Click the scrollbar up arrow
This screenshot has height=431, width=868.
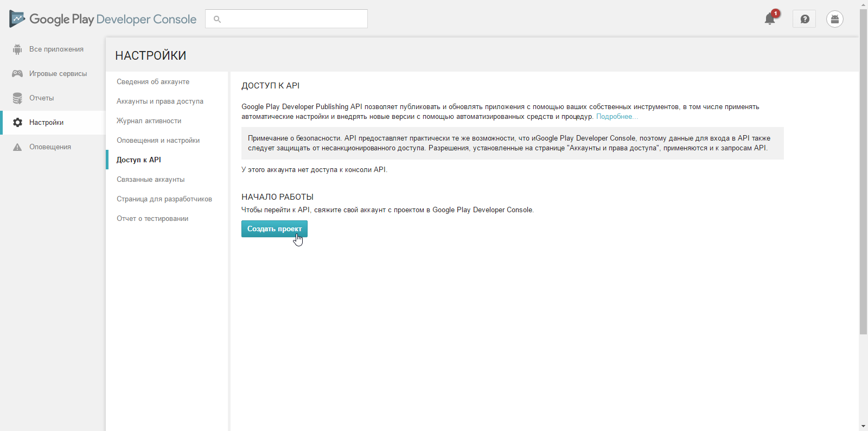863,4
